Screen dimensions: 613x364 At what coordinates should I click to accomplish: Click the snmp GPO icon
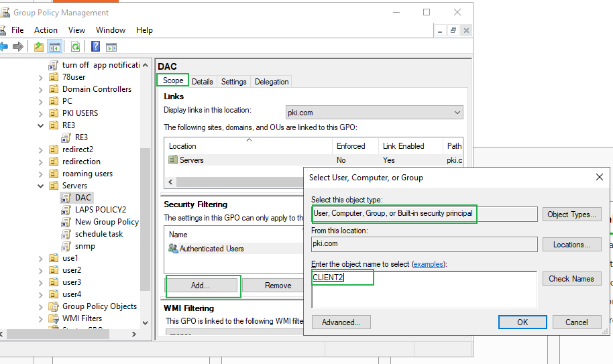coord(66,247)
